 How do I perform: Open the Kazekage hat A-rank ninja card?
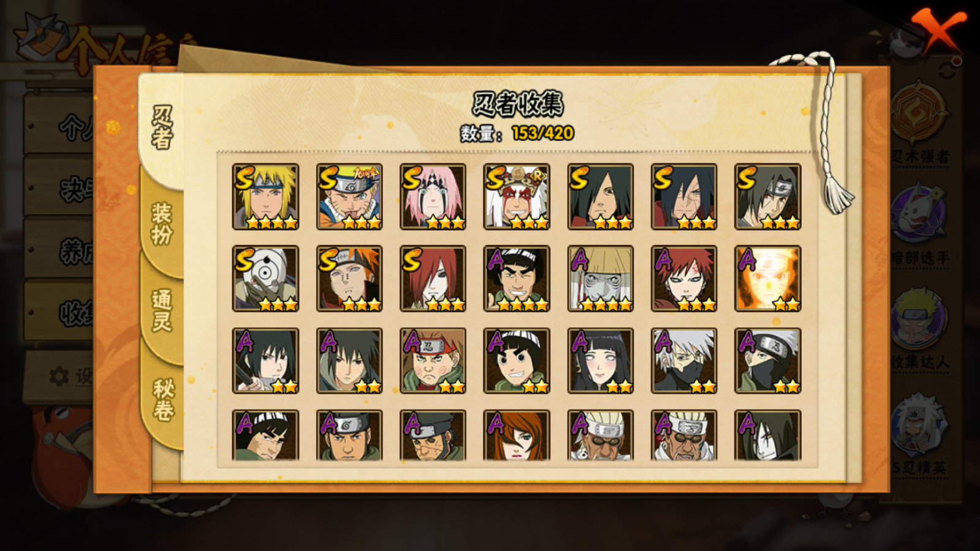point(601,279)
